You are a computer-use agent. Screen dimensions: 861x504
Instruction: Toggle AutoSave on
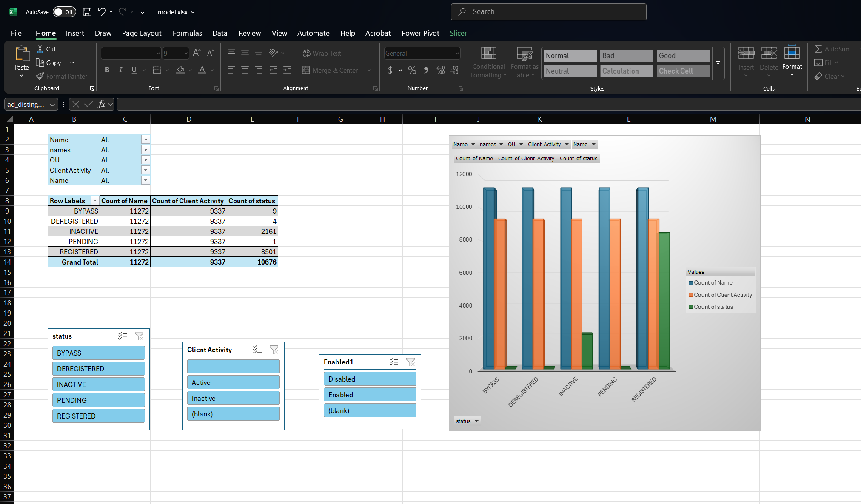pos(64,12)
